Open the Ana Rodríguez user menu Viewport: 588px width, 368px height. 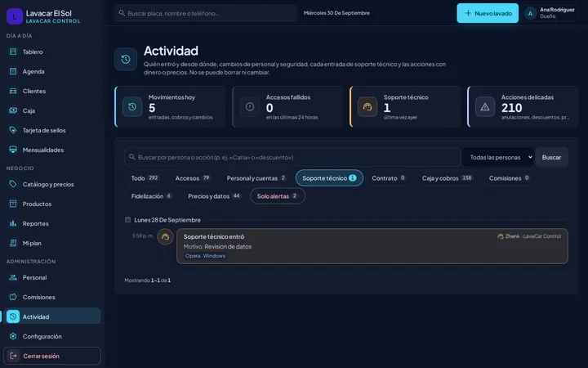[x=550, y=14]
